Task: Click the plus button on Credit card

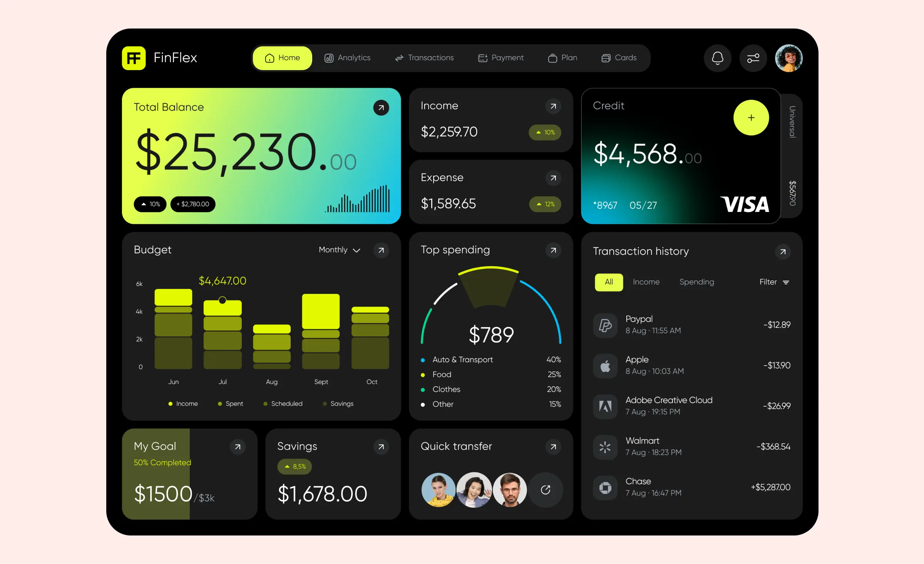Action: tap(752, 117)
